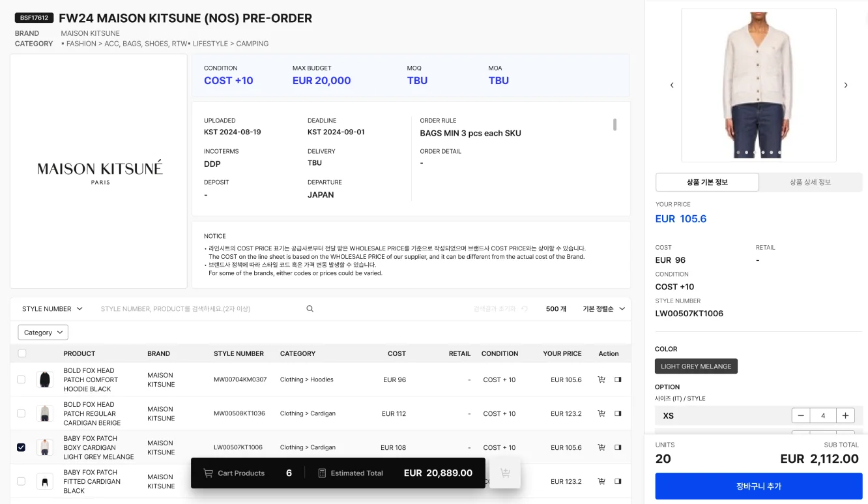The height and width of the screenshot is (504, 868).
Task: Select the Light Grey Melange color
Action: click(x=696, y=366)
